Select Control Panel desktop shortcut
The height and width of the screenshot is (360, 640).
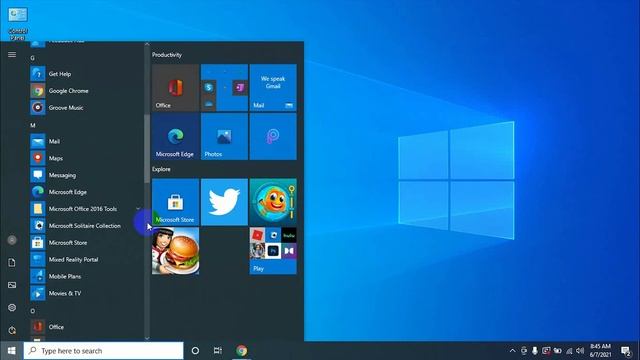pos(18,24)
